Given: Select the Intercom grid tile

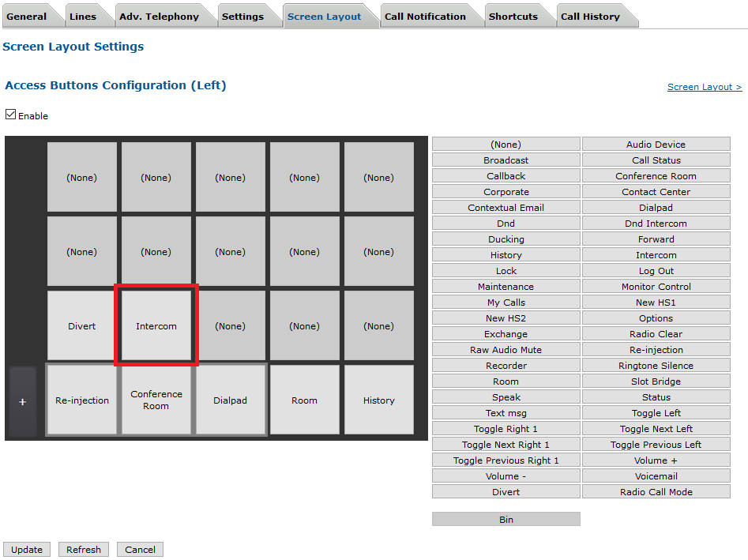Looking at the screenshot, I should click(156, 326).
